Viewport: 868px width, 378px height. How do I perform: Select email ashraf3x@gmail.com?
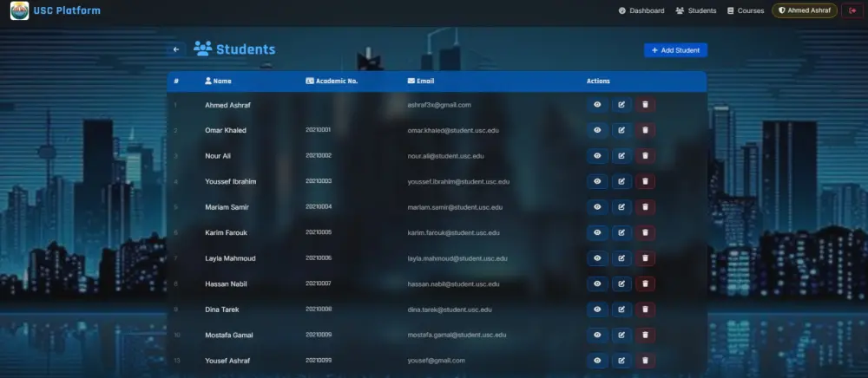pyautogui.click(x=439, y=105)
